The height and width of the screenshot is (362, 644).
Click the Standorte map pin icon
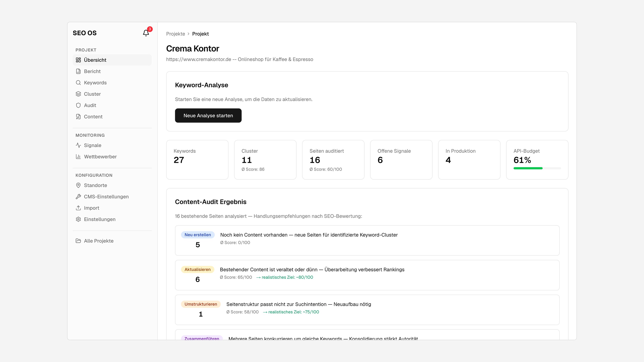tap(78, 185)
